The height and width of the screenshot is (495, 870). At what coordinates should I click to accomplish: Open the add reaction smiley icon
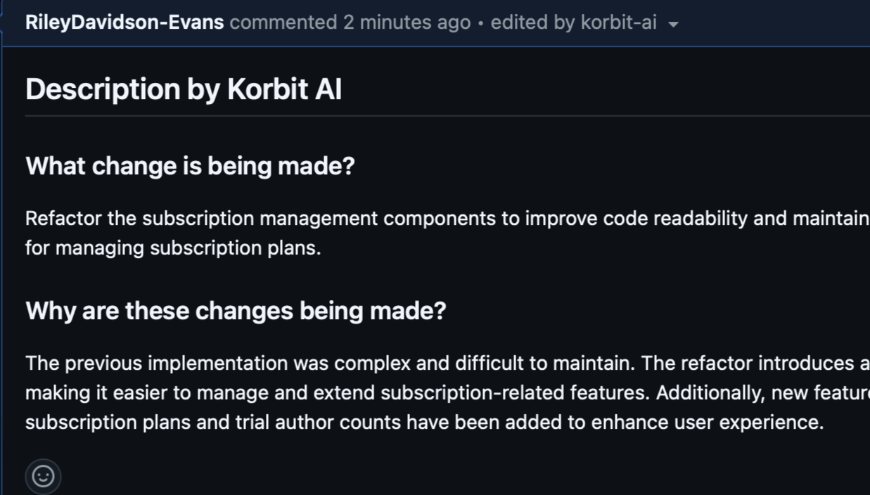[43, 476]
